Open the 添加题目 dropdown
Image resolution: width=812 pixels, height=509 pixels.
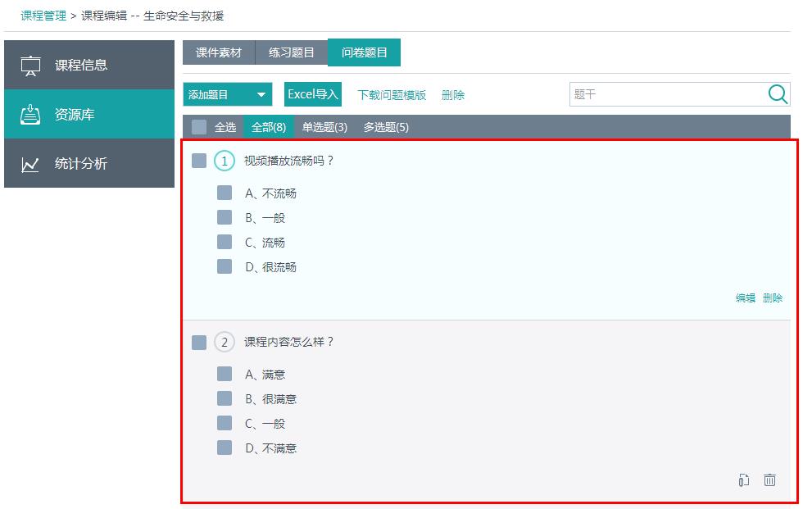coord(227,95)
